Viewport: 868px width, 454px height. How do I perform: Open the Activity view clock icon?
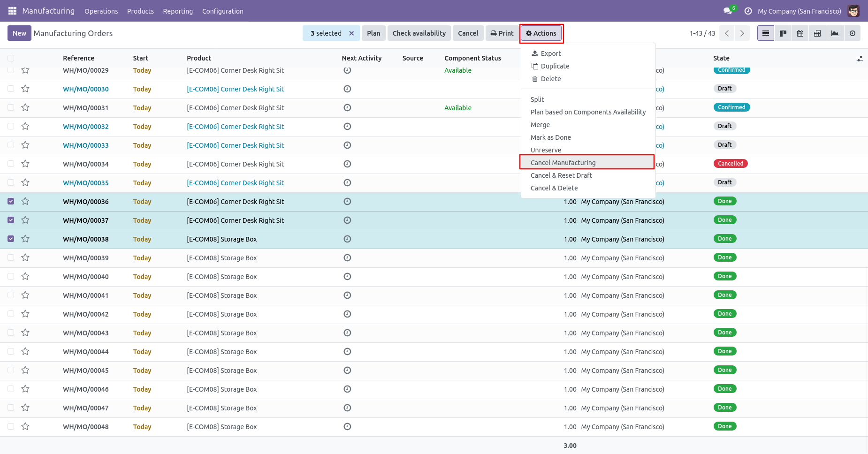tap(853, 33)
